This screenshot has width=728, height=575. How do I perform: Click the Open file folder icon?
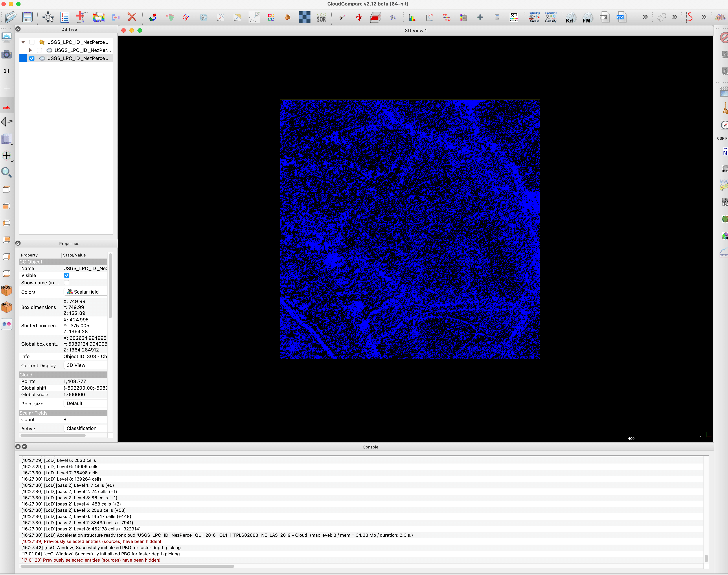point(10,17)
